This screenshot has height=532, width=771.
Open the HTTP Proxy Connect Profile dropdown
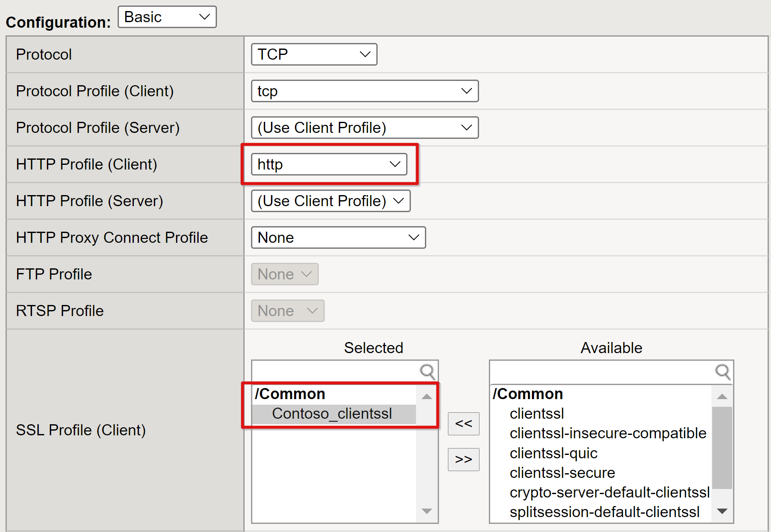(x=338, y=237)
